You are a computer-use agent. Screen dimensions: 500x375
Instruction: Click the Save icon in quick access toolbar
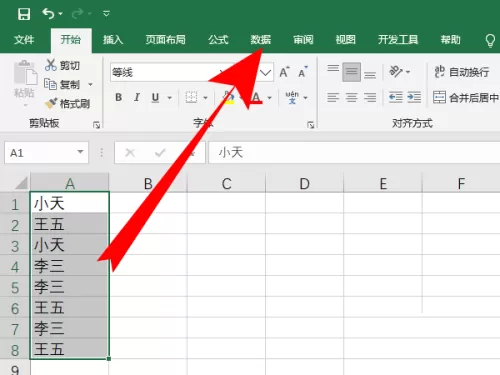coord(24,14)
